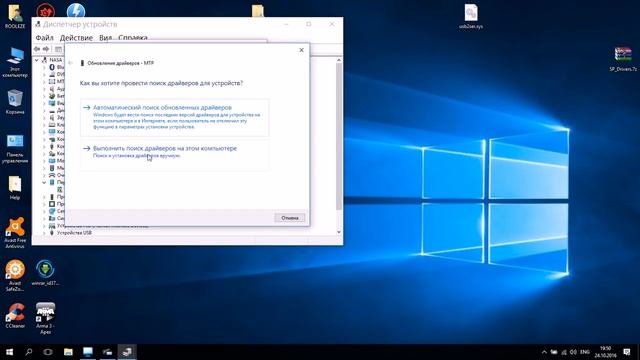Select the Панель управления desktop icon

point(15,149)
